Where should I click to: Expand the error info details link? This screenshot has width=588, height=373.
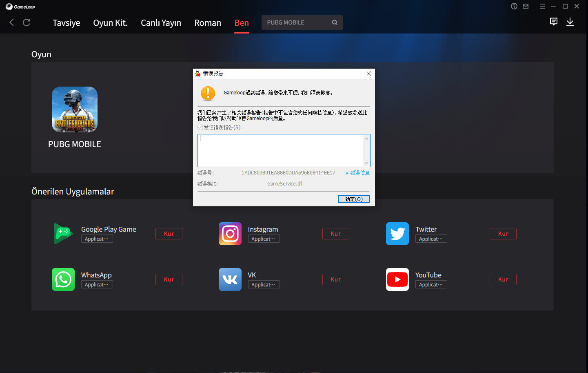click(358, 173)
